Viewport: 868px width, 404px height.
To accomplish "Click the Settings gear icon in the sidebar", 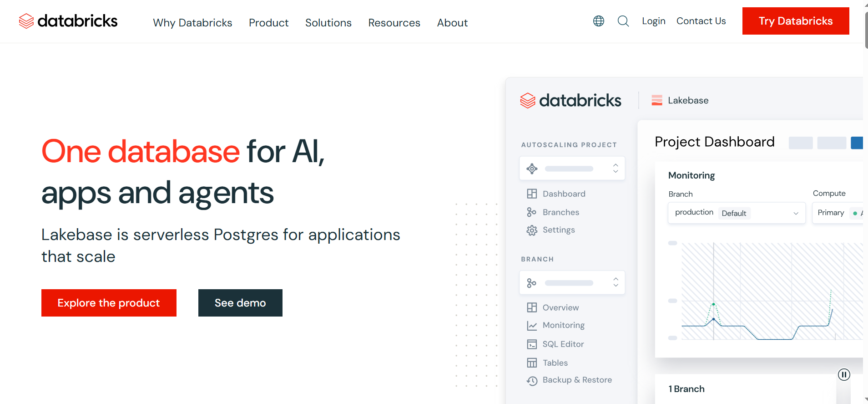I will tap(532, 230).
